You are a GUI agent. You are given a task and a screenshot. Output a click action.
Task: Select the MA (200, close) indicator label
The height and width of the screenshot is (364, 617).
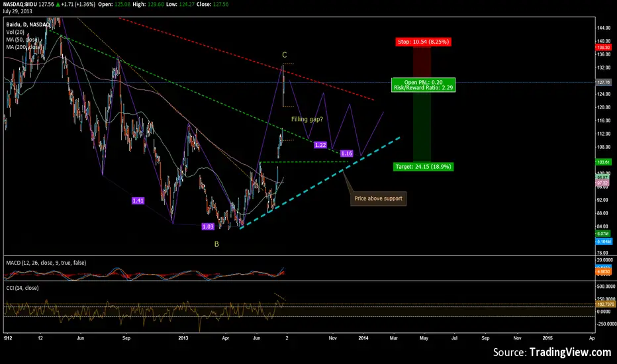click(x=24, y=47)
